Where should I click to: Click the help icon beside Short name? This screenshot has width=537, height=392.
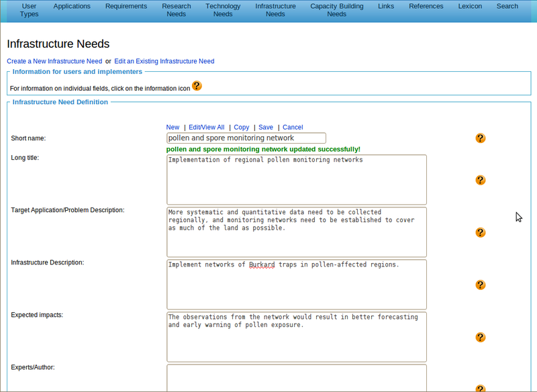pyautogui.click(x=480, y=138)
